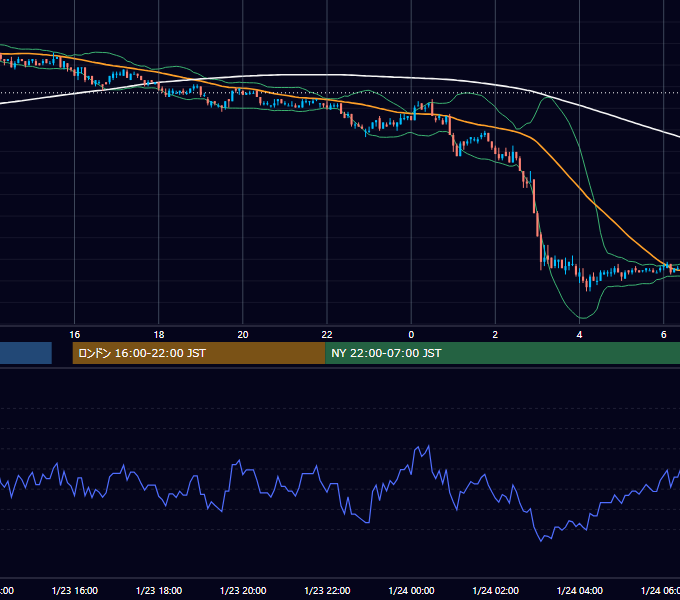Click the '1/23 18:00' time label

click(159, 590)
